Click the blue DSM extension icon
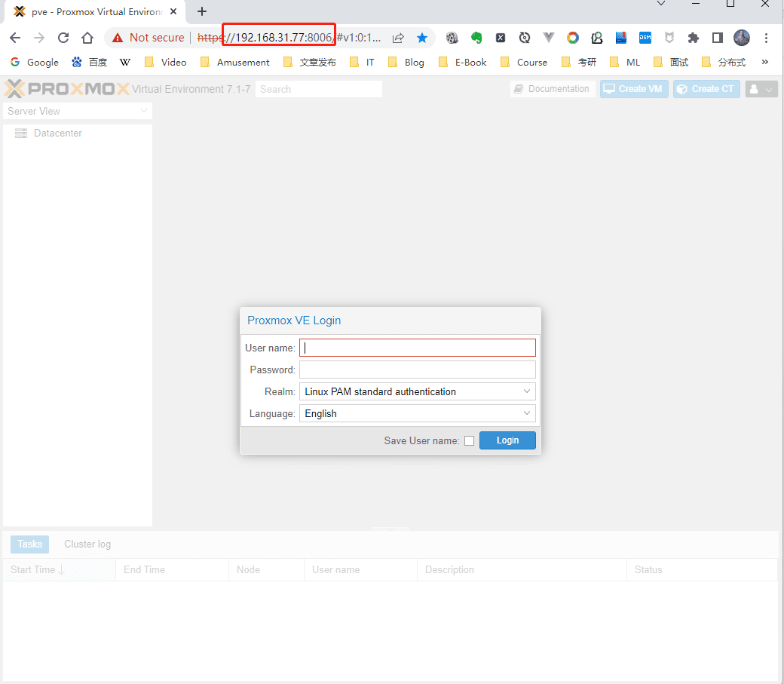This screenshot has height=684, width=784. tap(645, 38)
